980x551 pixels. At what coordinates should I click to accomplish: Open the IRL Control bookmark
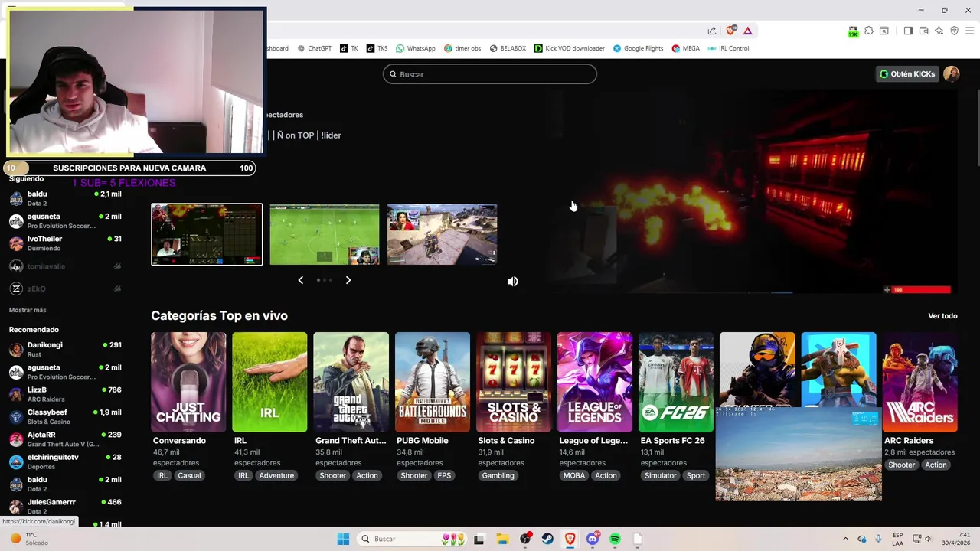[728, 48]
